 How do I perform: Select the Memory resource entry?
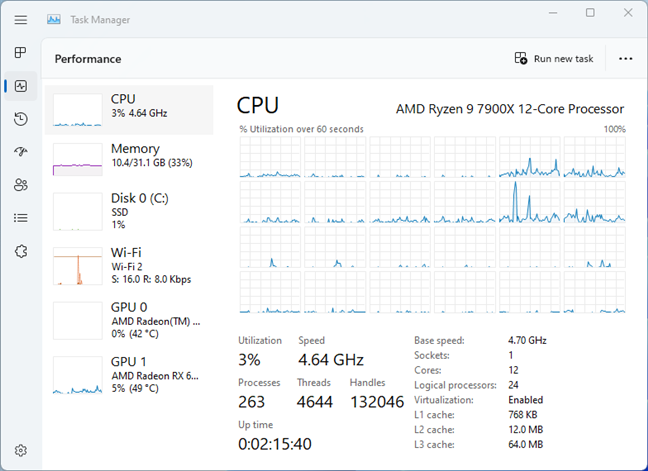tap(129, 159)
